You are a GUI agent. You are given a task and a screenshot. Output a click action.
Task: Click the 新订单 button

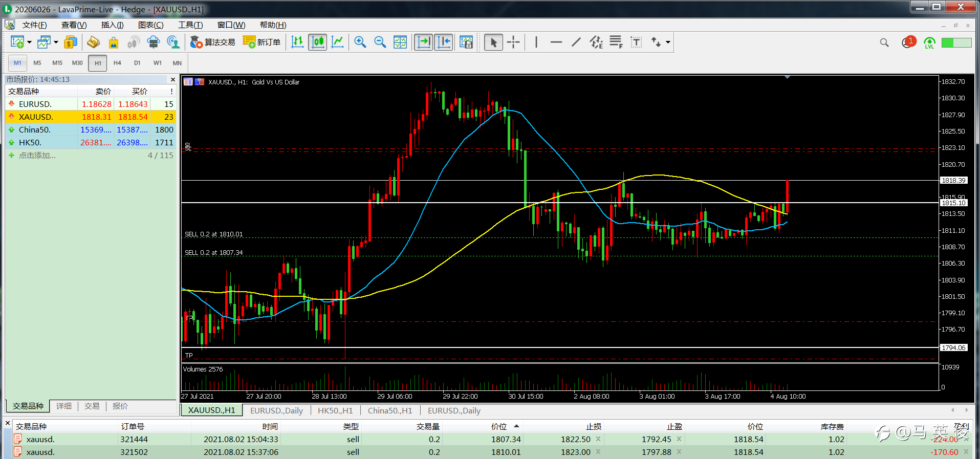click(x=262, y=42)
